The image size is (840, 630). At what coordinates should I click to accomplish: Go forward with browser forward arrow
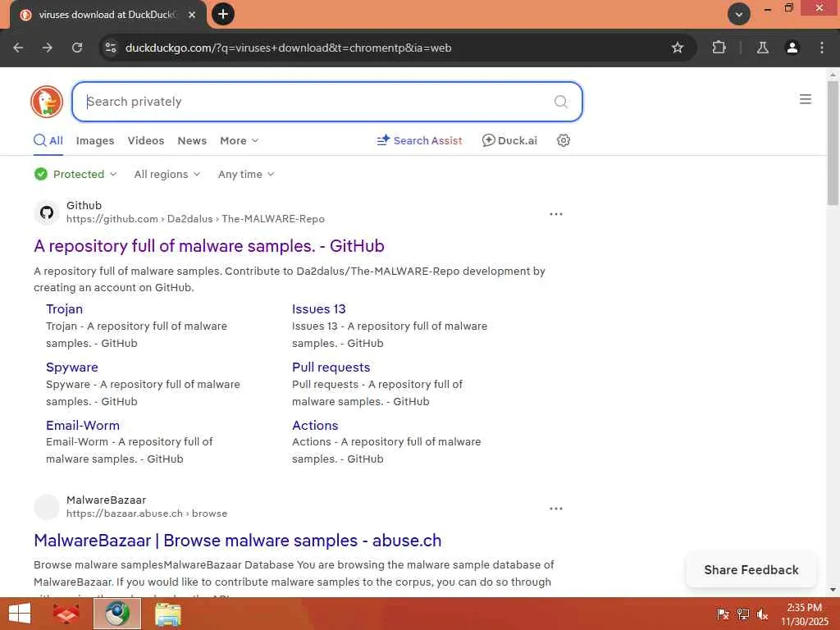tap(48, 48)
